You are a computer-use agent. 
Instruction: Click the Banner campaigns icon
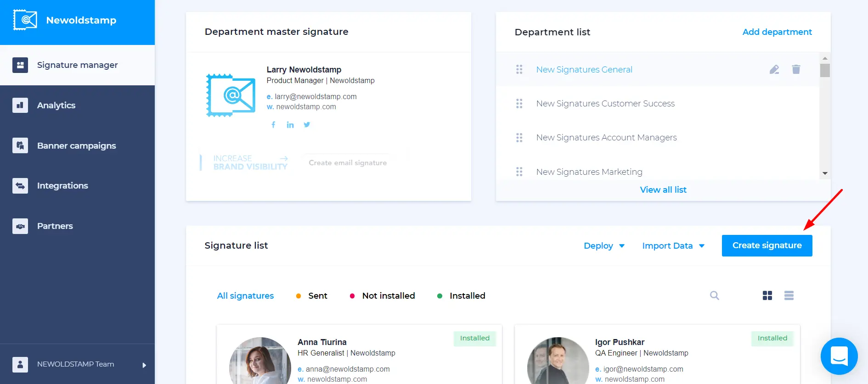coord(20,146)
